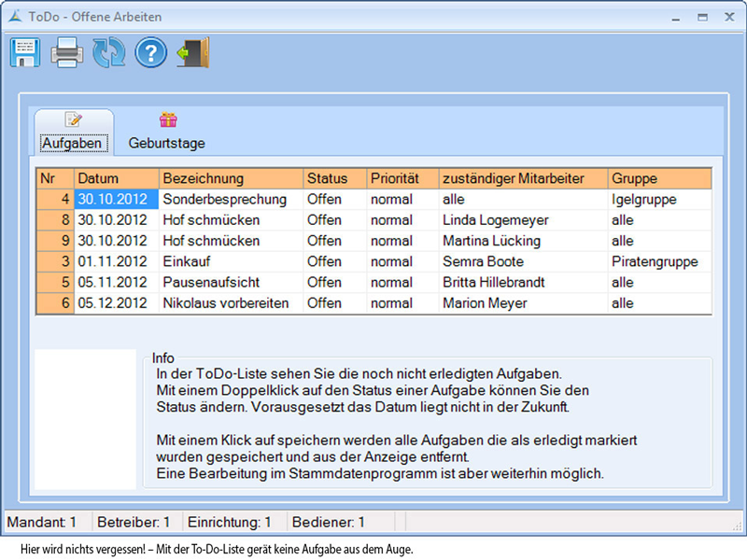
Task: Switch to the Aufgaben tab
Action: (72, 144)
